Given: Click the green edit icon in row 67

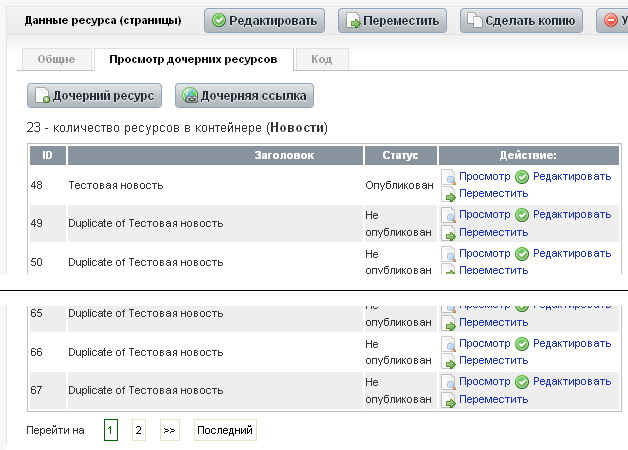Looking at the screenshot, I should point(521,382).
